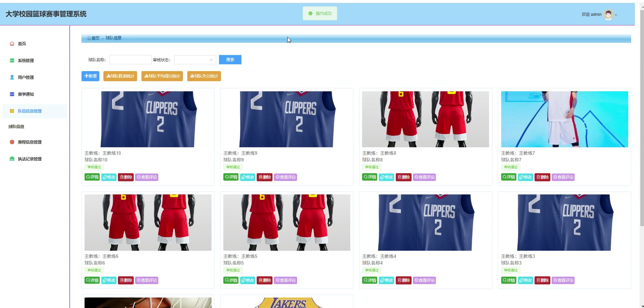Click the admin avatar picture
This screenshot has height=308, width=644.
[x=608, y=14]
